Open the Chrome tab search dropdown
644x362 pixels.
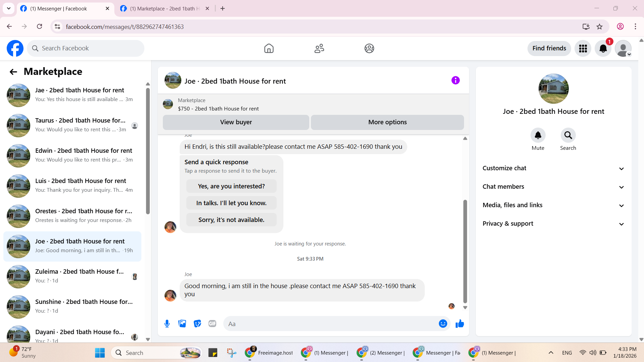coord(9,8)
